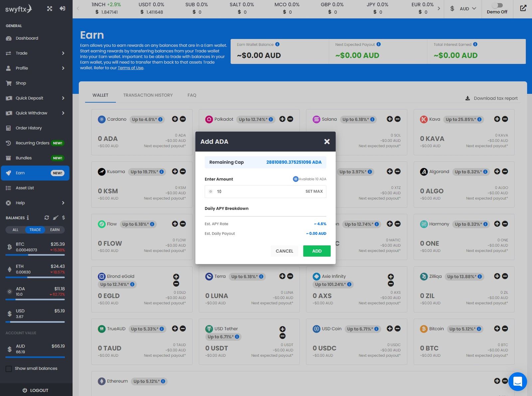Expand the Quick Deposit sidebar menu
This screenshot has height=396, width=532.
click(36, 98)
